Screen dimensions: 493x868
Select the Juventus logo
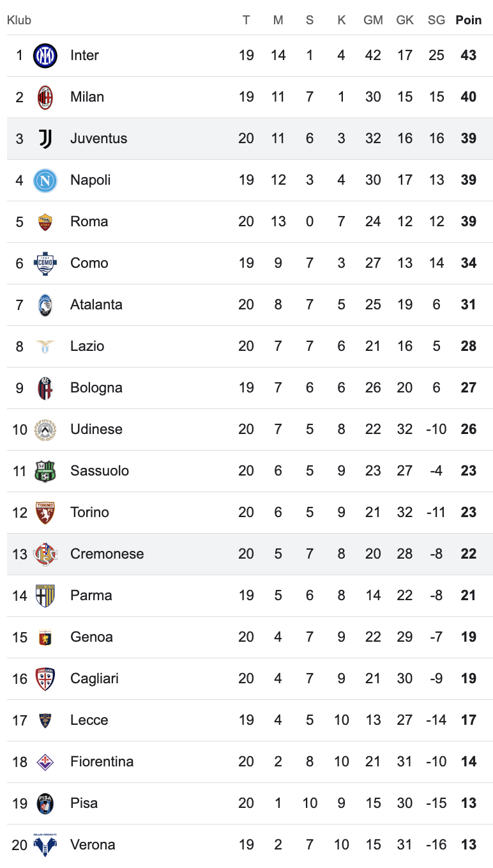pos(45,139)
